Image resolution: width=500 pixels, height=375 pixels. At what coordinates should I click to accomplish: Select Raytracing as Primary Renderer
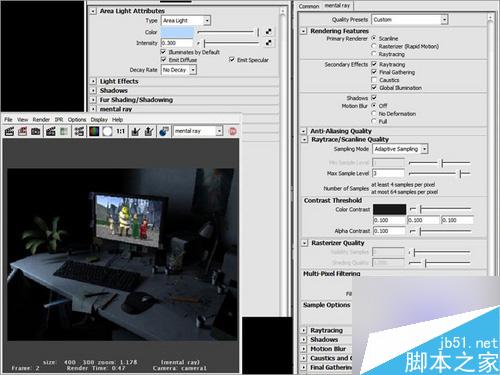[374, 54]
